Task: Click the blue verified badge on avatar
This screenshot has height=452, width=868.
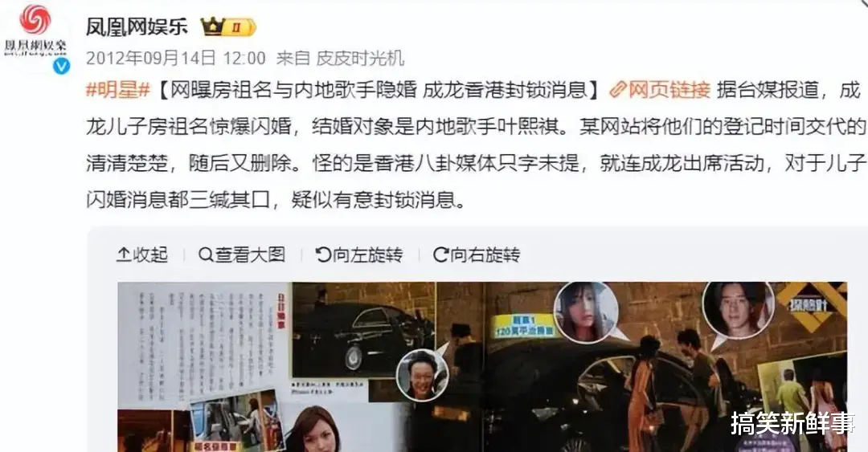Action: (x=61, y=66)
